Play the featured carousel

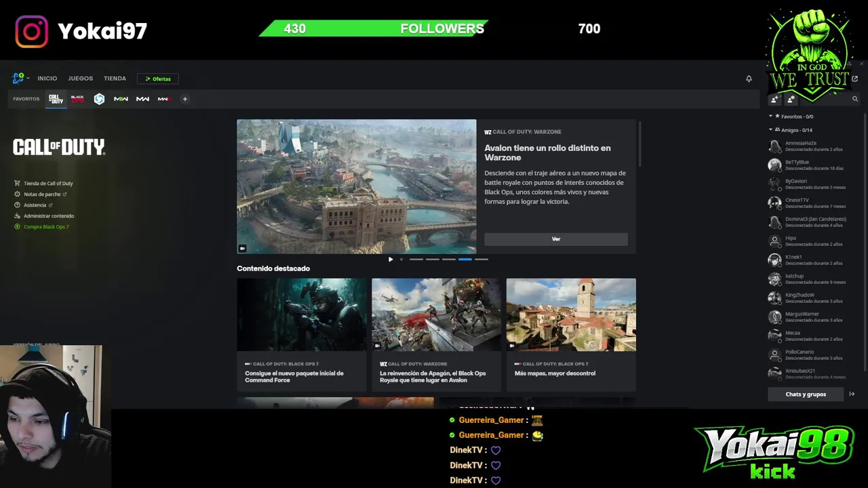(x=390, y=259)
